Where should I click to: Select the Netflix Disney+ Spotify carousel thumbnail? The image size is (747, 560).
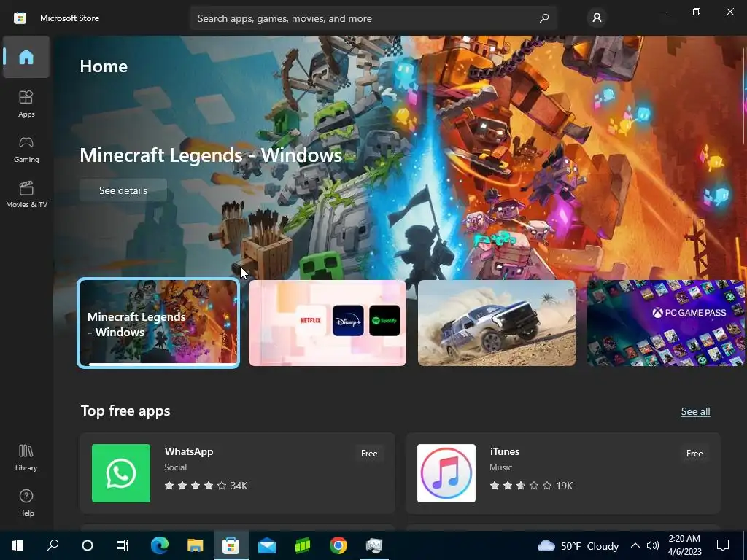click(x=328, y=323)
